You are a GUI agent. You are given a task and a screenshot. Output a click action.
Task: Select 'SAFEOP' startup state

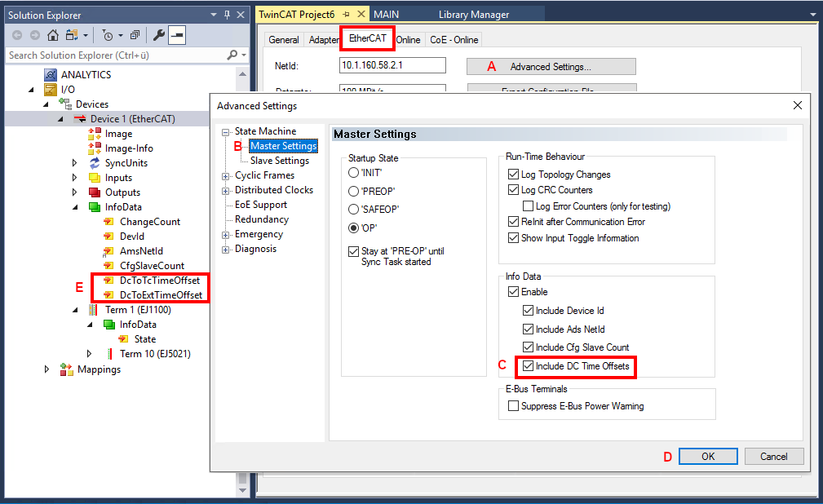click(354, 210)
